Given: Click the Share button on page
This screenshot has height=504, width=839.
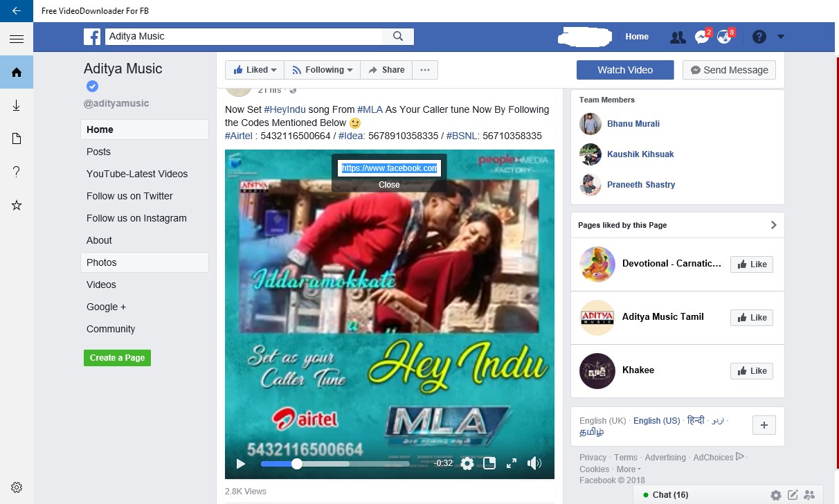Looking at the screenshot, I should point(386,70).
